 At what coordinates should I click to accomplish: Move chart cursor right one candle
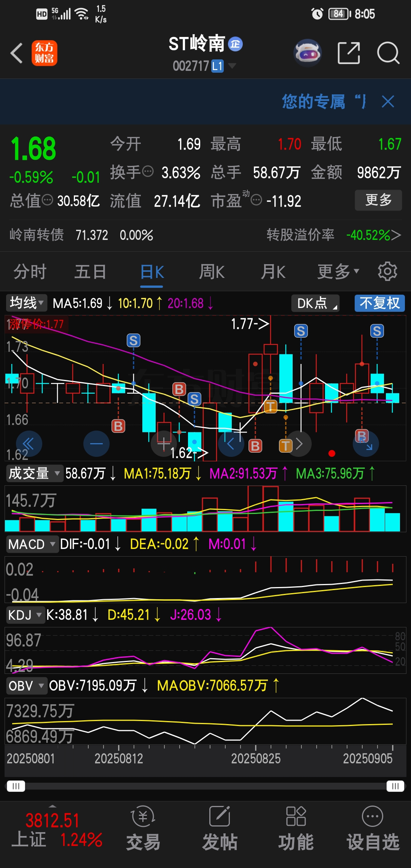[299, 444]
